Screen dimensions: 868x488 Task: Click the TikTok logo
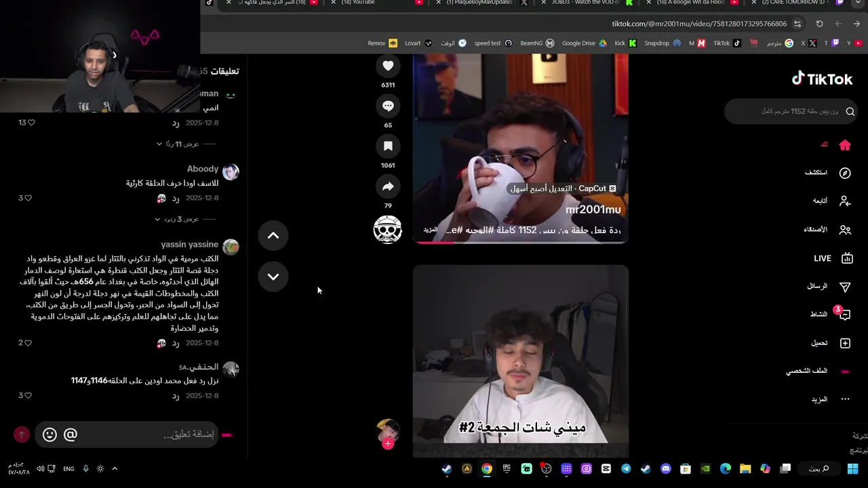[823, 79]
